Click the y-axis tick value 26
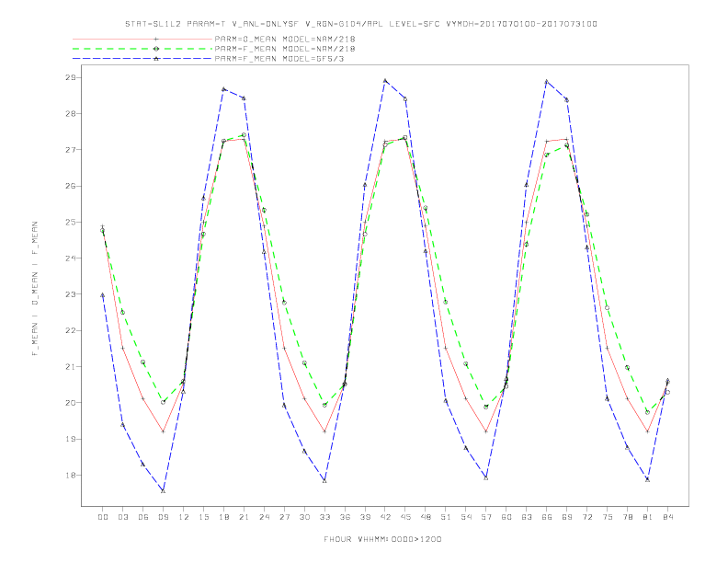Screen dimensions: 728x563 click(x=71, y=186)
